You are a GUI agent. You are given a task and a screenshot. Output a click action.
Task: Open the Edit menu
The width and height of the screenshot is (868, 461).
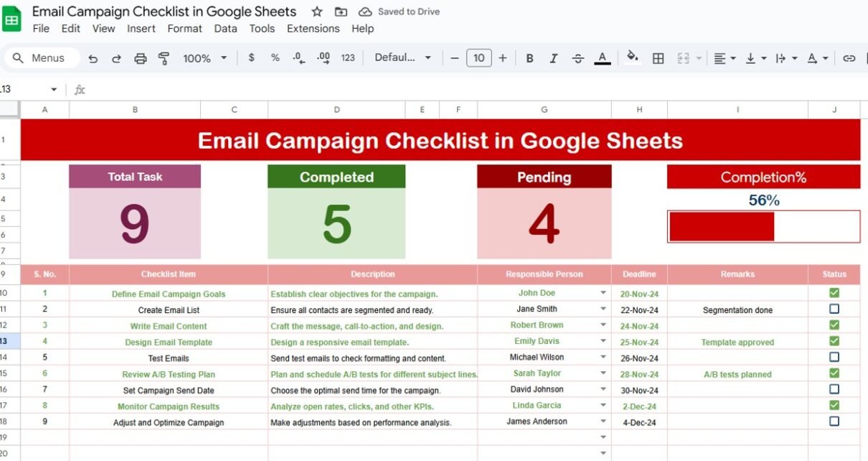tap(71, 29)
